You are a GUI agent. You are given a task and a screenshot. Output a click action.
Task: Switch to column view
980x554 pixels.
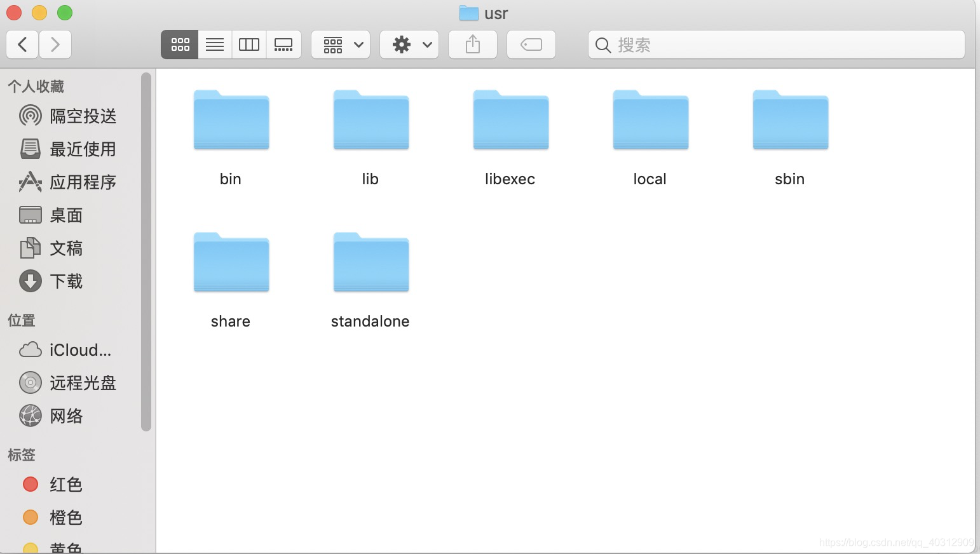(249, 44)
